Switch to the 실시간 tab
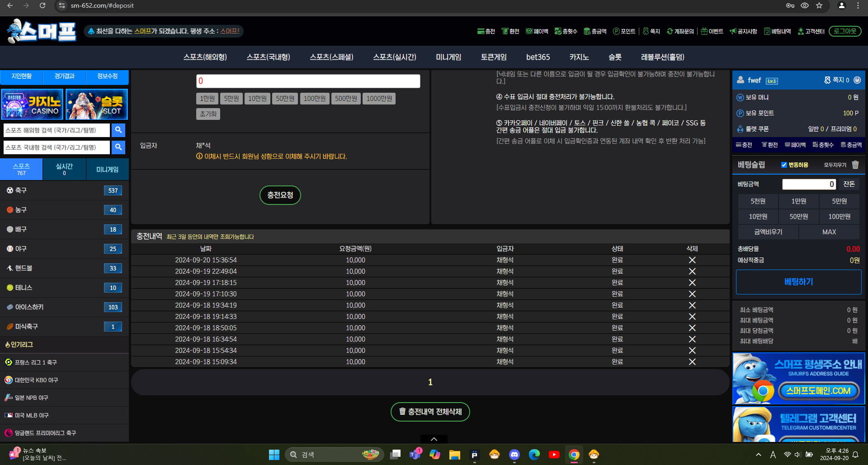Viewport: 868px width, 465px height. (64, 169)
